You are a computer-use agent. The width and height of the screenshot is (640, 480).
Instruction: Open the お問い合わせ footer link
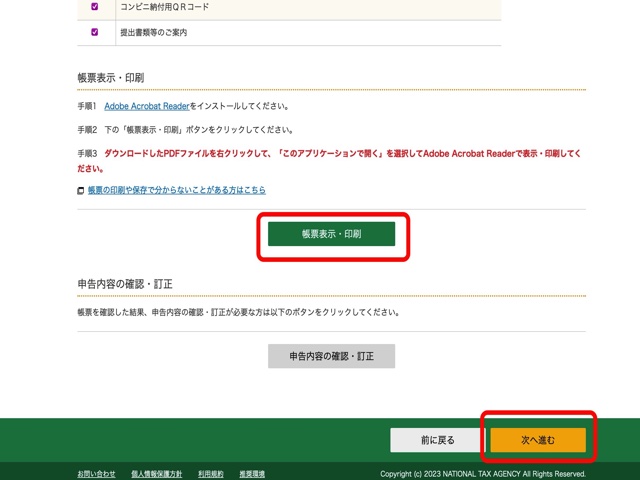click(x=97, y=473)
